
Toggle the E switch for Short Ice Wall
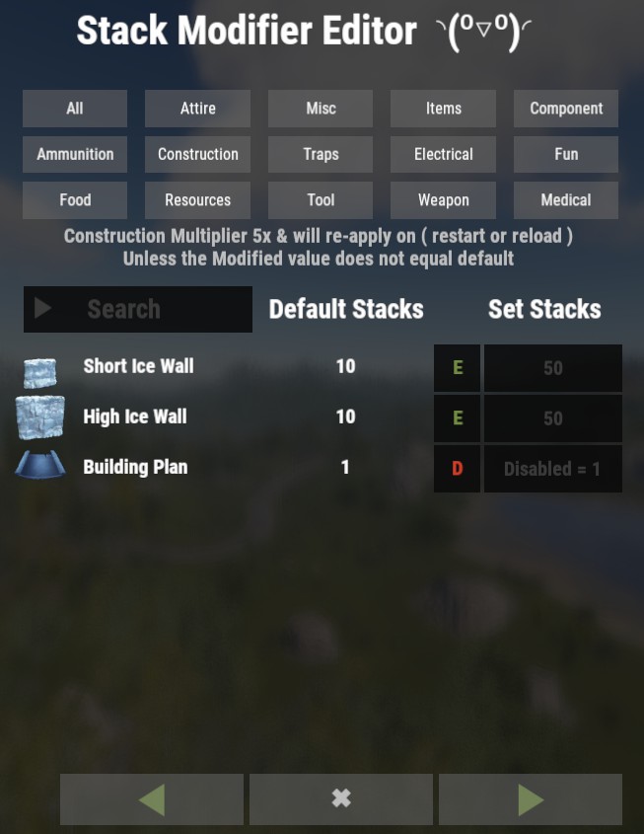coord(457,367)
